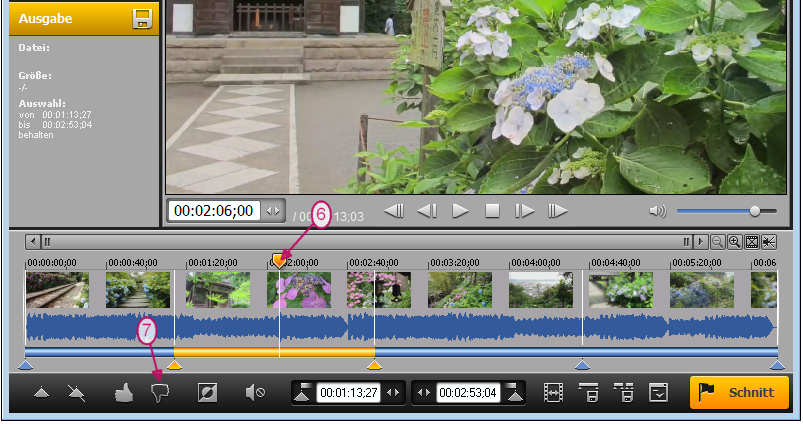Screen dimensions: 803x425
Task: Click the 'Auswahl:' label in Ausgabe panel
Action: (x=42, y=103)
